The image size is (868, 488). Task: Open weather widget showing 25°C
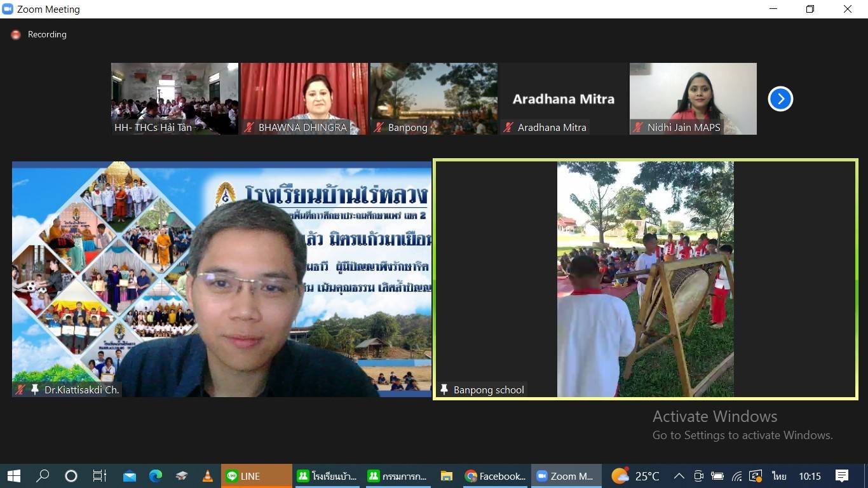[x=635, y=476]
